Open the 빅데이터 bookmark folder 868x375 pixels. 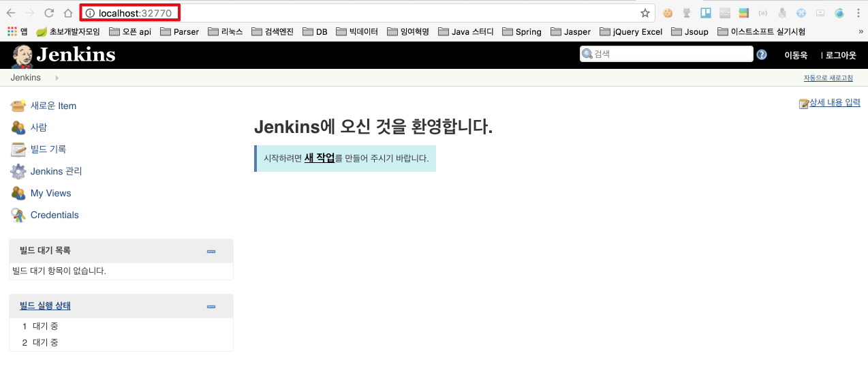(x=356, y=31)
